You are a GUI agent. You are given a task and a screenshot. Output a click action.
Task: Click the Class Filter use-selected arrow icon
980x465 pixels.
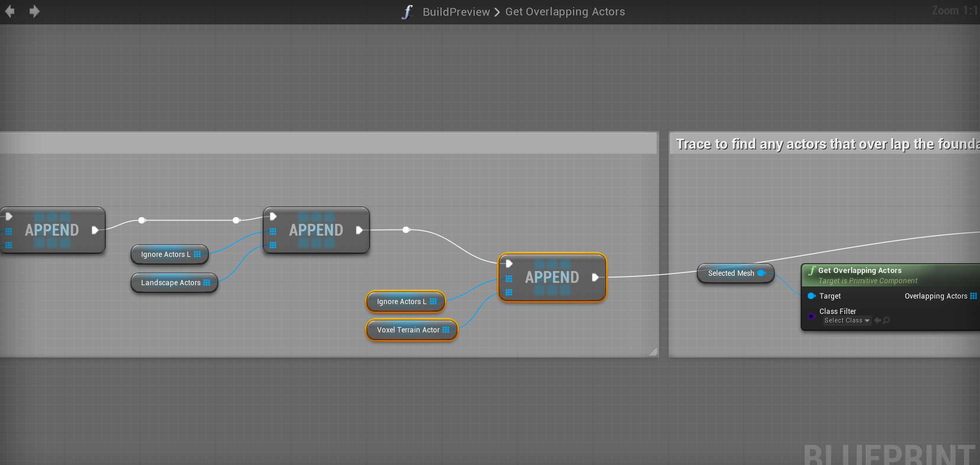coord(877,320)
